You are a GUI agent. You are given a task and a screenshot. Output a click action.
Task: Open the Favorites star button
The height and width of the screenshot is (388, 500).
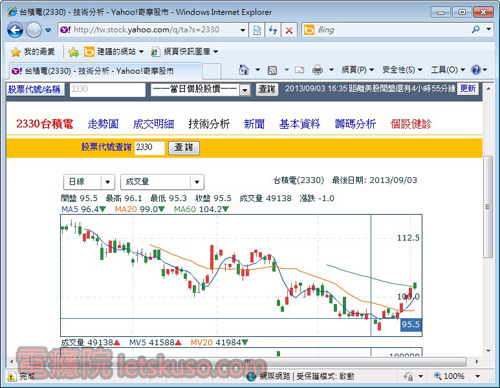33,52
